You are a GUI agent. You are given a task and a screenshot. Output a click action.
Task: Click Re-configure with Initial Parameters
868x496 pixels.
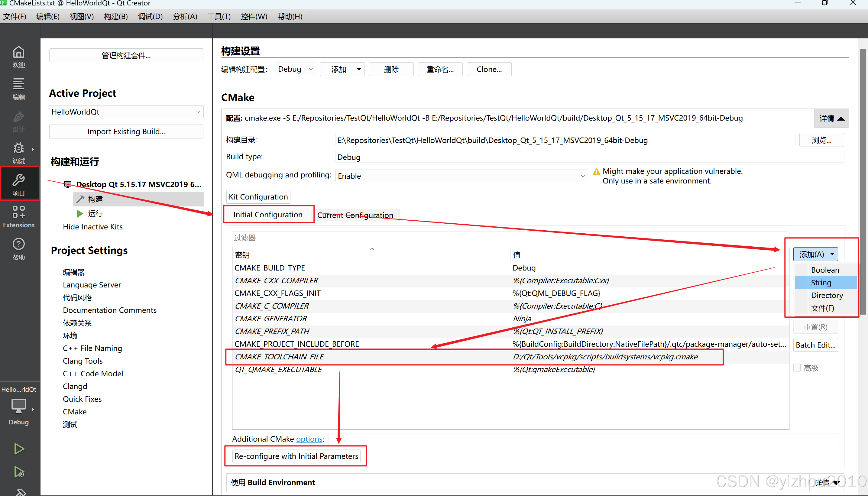[296, 456]
